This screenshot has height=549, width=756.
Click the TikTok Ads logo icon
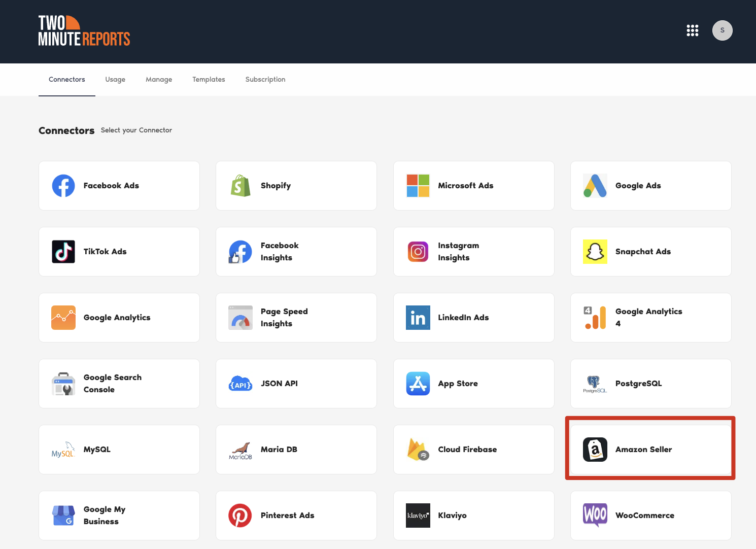63,252
